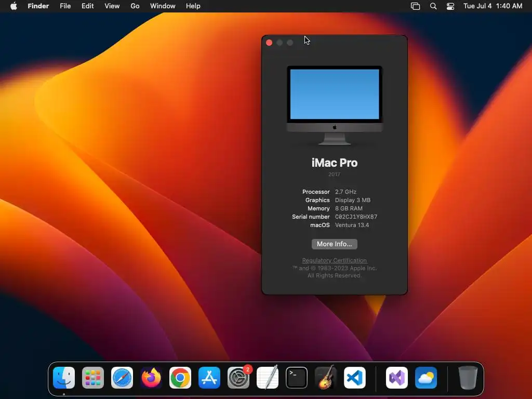Screen dimensions: 532x399
Task: Open System Settings with badge in Dock
Action: 238,378
